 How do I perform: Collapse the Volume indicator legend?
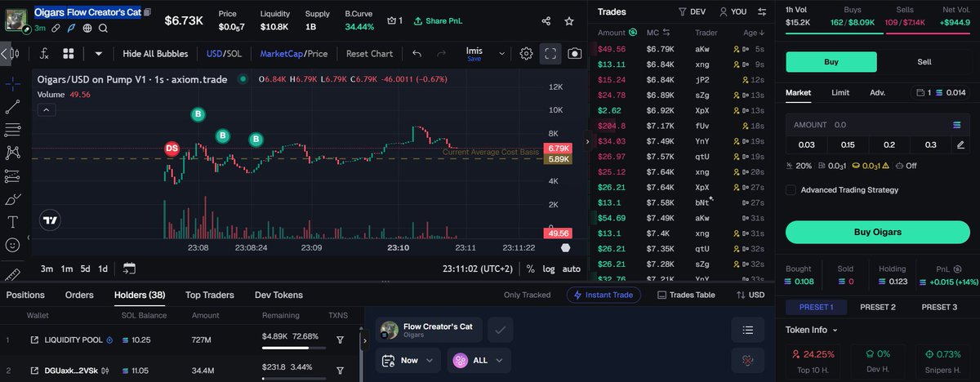46,109
